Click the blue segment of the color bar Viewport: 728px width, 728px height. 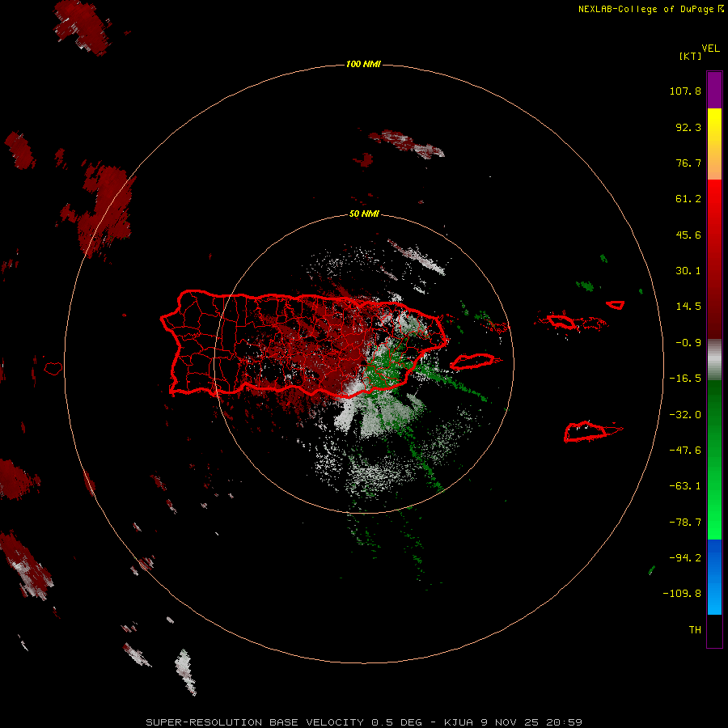(x=714, y=577)
